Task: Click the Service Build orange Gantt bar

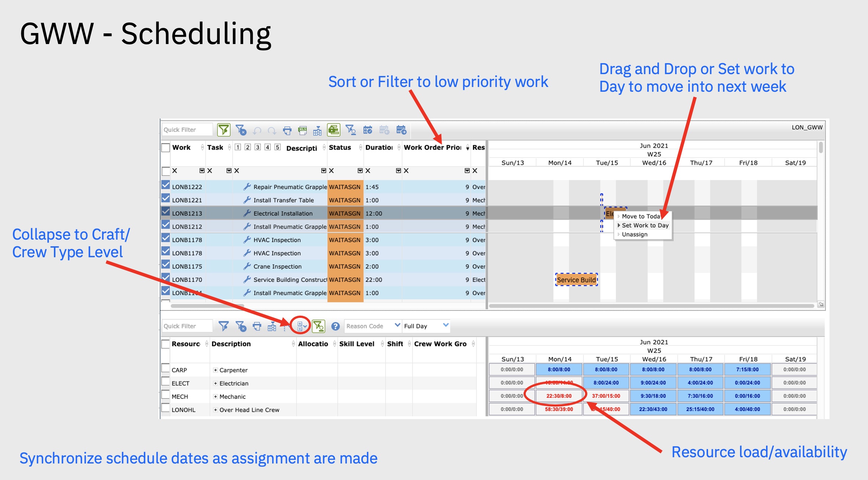Action: coord(576,280)
